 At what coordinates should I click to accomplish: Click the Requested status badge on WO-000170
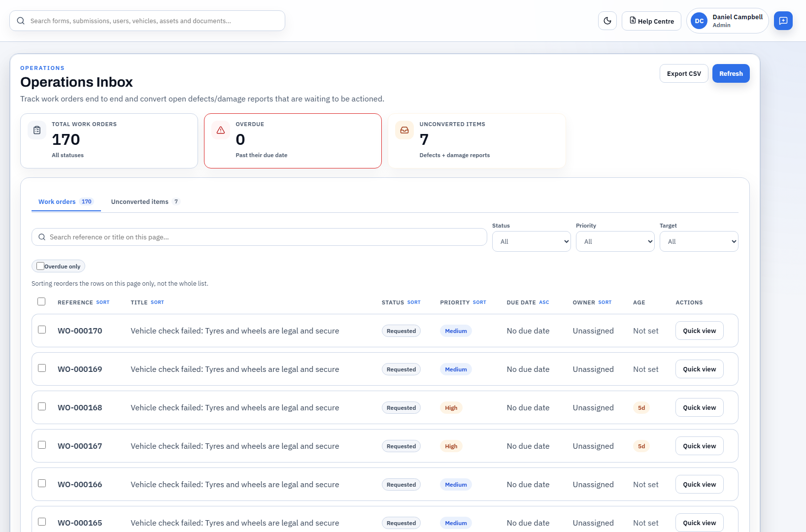click(401, 331)
